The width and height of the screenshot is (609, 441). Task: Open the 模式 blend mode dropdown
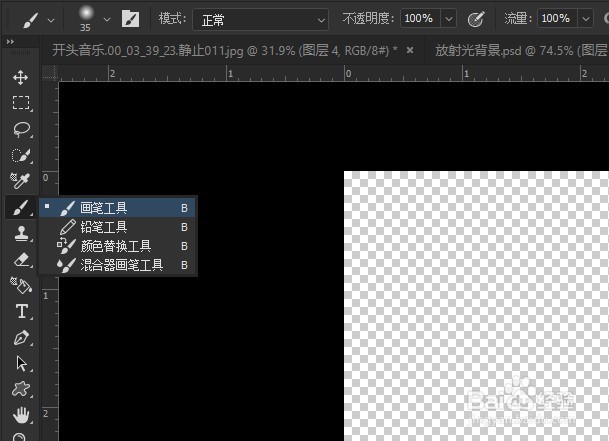point(261,19)
